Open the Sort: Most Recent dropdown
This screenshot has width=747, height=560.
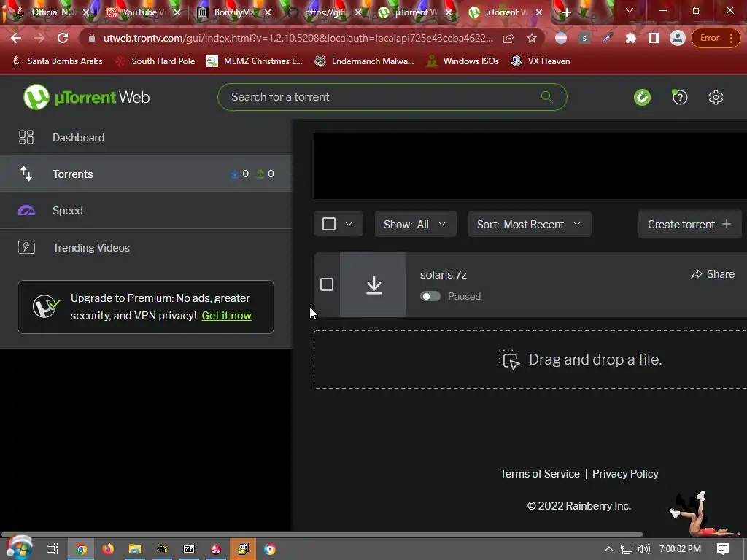click(x=530, y=224)
